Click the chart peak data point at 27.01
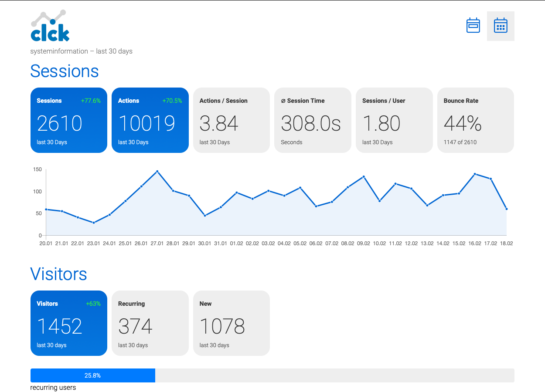The width and height of the screenshot is (545, 392). coord(157,172)
